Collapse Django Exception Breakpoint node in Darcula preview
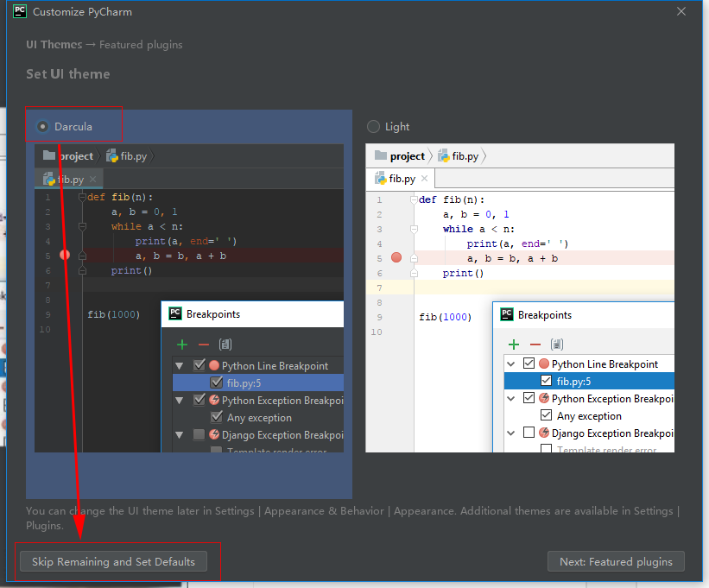The height and width of the screenshot is (588, 709). click(180, 435)
